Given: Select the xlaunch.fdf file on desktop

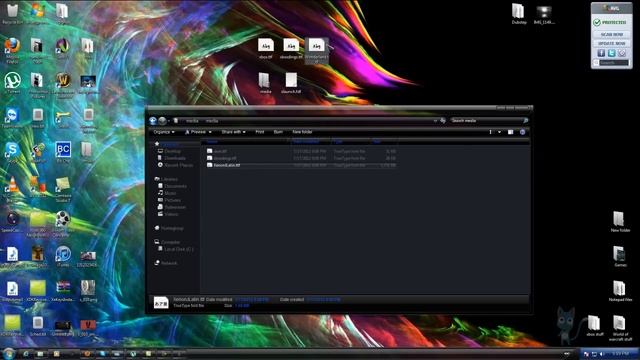Looking at the screenshot, I should pyautogui.click(x=291, y=83).
